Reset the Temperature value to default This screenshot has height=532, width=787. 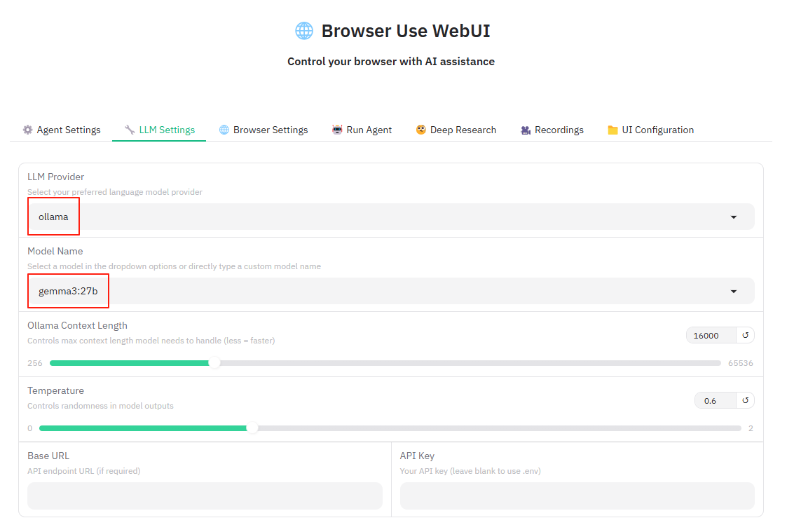[x=746, y=400]
